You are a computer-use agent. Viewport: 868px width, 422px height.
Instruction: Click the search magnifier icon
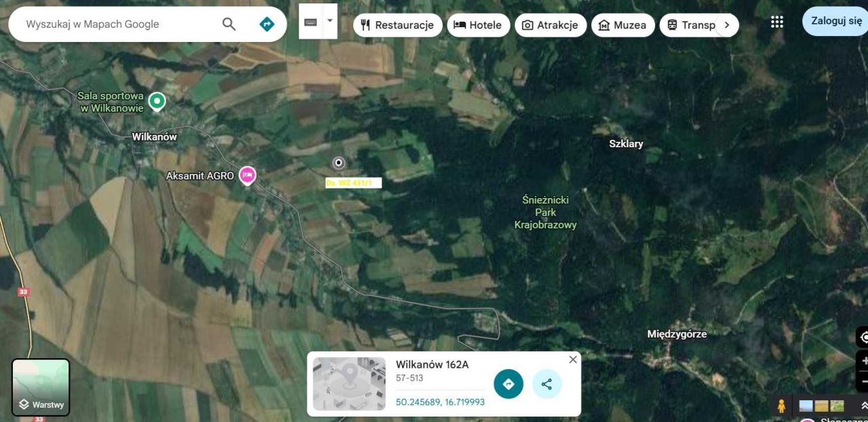click(229, 24)
